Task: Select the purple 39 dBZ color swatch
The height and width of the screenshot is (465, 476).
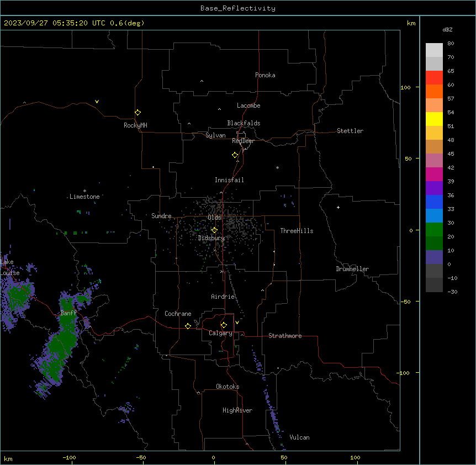Action: click(x=434, y=188)
